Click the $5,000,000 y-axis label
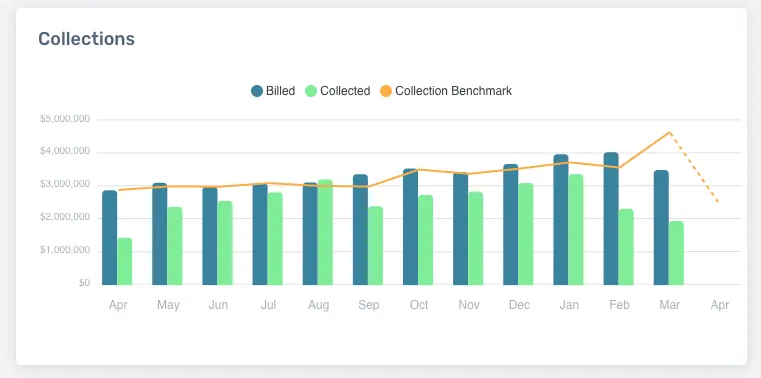 point(65,119)
